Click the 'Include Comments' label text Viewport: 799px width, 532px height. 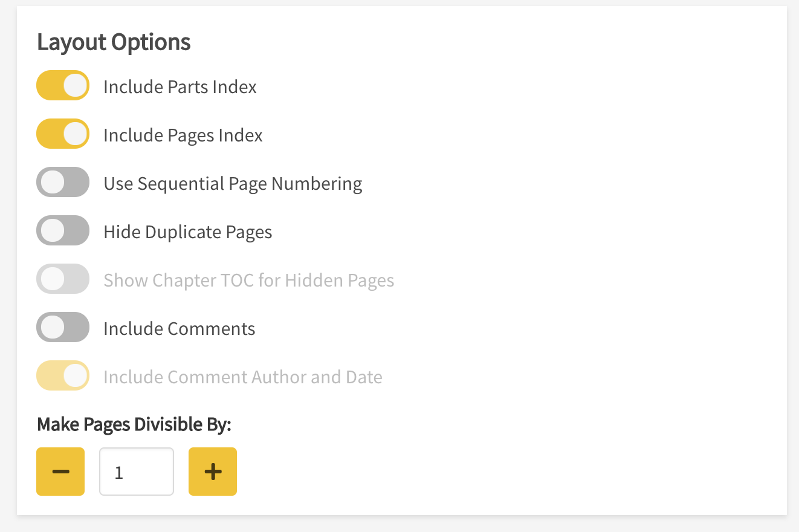(x=180, y=329)
